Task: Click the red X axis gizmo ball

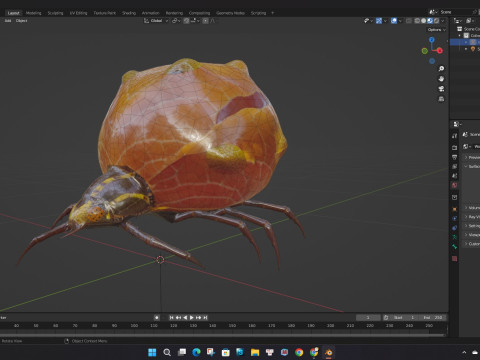Action: tap(440, 51)
